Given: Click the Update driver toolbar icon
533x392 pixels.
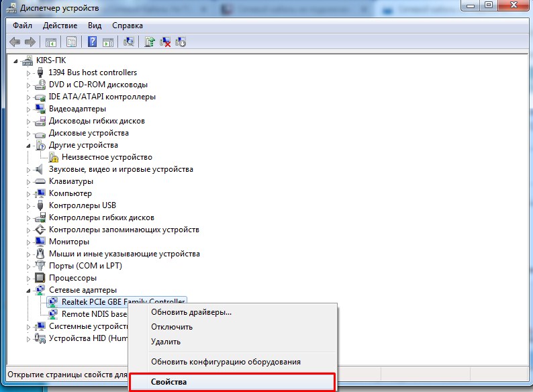Looking at the screenshot, I should pos(149,42).
